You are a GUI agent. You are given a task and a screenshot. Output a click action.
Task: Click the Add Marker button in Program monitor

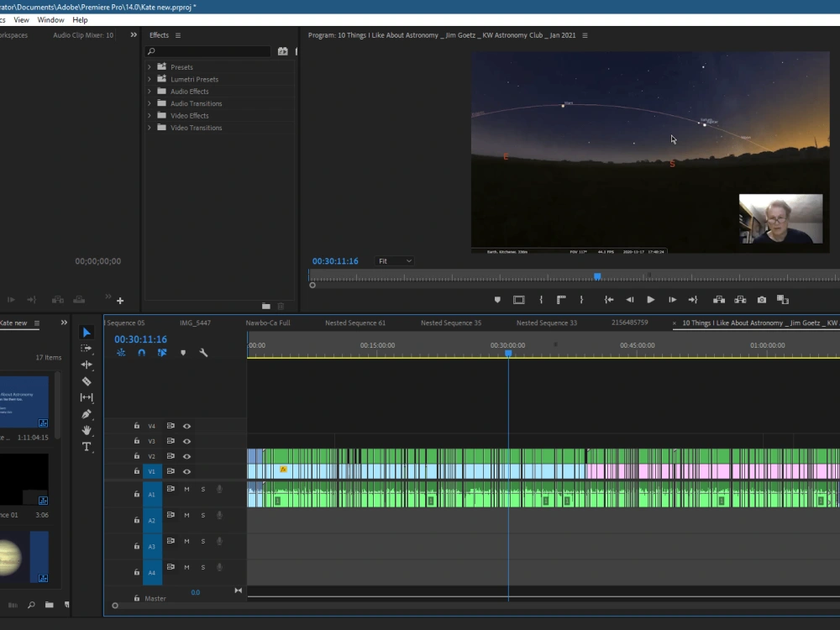[x=497, y=300]
